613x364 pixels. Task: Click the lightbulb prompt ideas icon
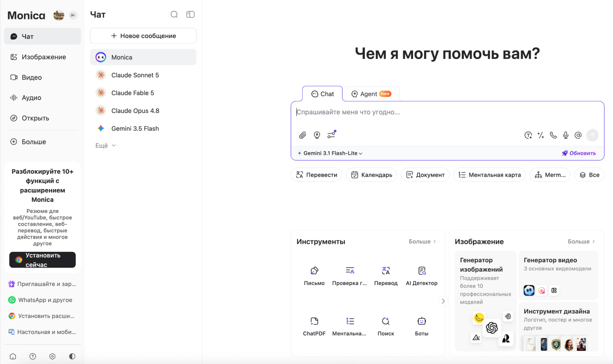317,135
